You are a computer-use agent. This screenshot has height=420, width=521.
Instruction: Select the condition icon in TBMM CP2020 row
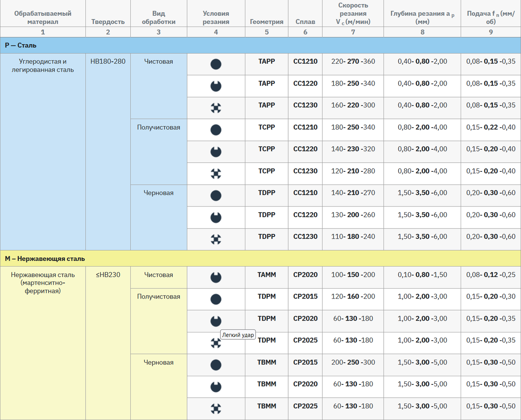click(x=216, y=387)
